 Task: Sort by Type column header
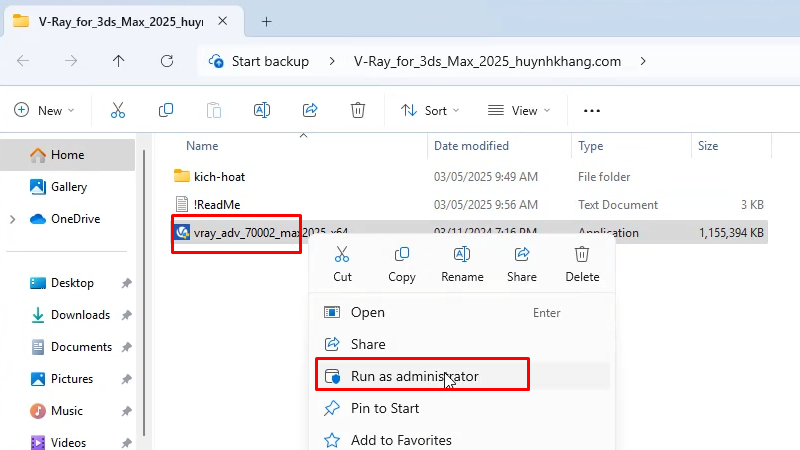[x=590, y=146]
